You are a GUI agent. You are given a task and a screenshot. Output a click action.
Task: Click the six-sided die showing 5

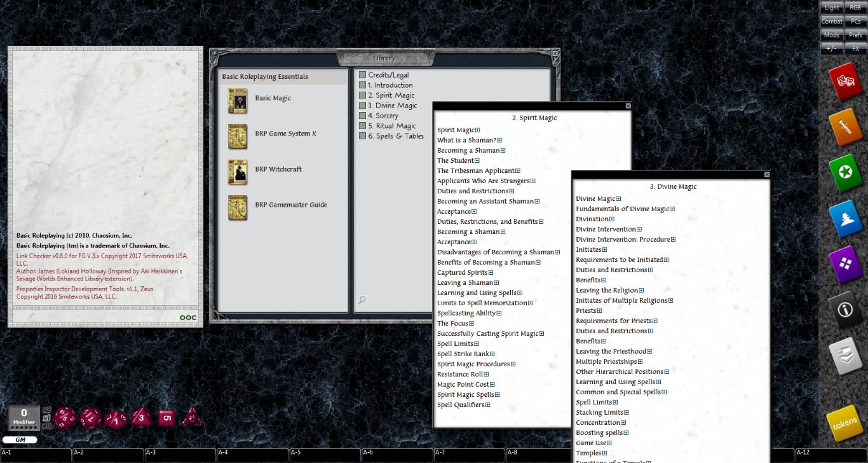point(166,417)
